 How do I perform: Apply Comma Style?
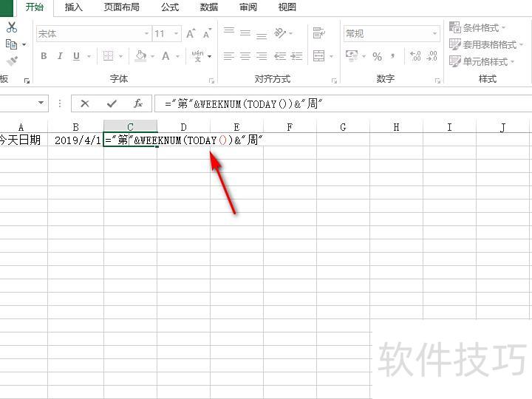click(393, 55)
